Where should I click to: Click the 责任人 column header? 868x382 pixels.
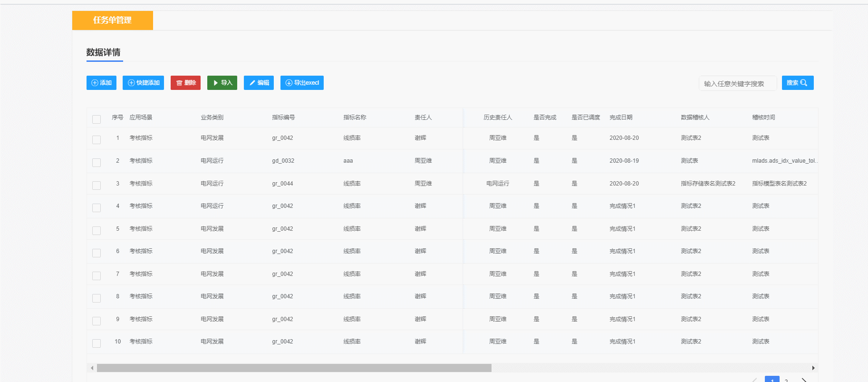(x=423, y=118)
